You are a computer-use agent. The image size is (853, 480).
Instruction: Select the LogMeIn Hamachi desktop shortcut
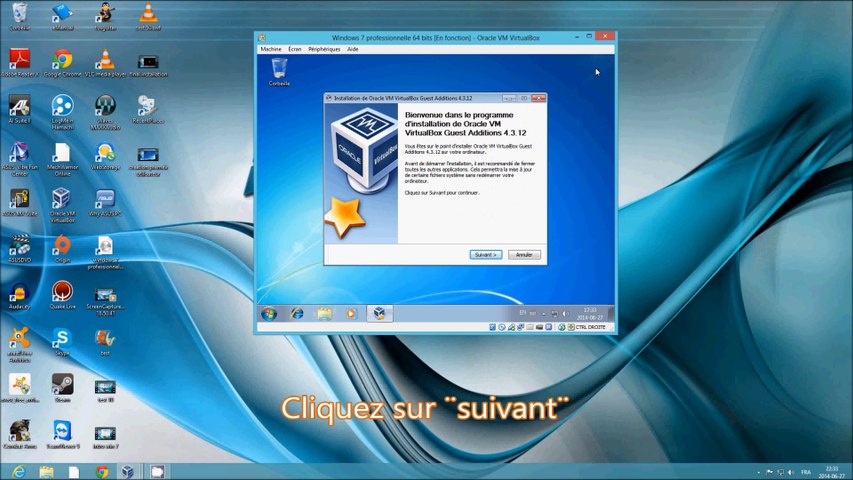63,112
